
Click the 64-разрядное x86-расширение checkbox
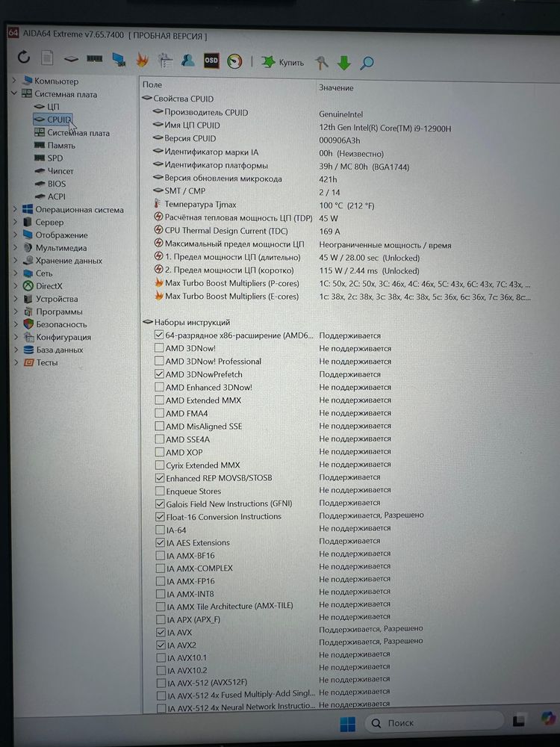pos(159,335)
